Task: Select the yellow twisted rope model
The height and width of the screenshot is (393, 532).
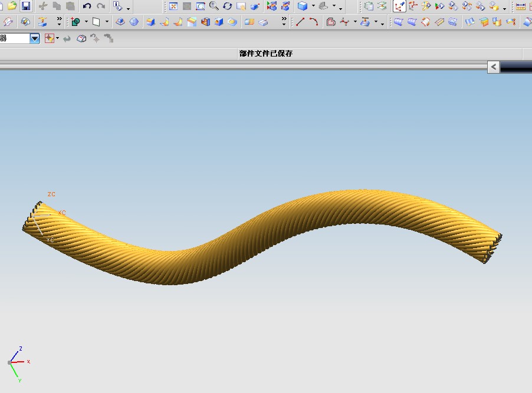Action: [x=261, y=237]
